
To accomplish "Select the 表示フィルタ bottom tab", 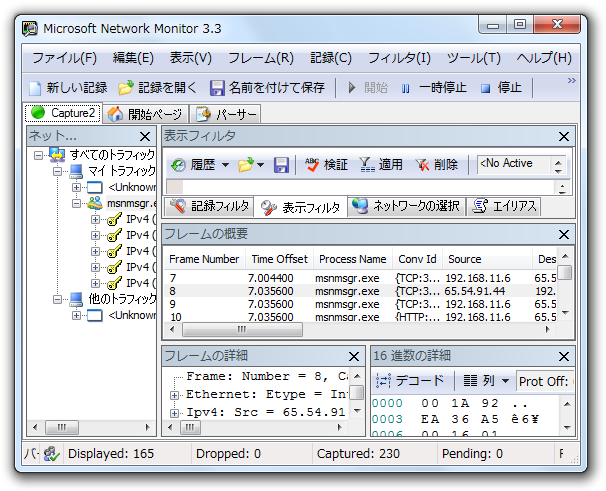I will pos(300,207).
